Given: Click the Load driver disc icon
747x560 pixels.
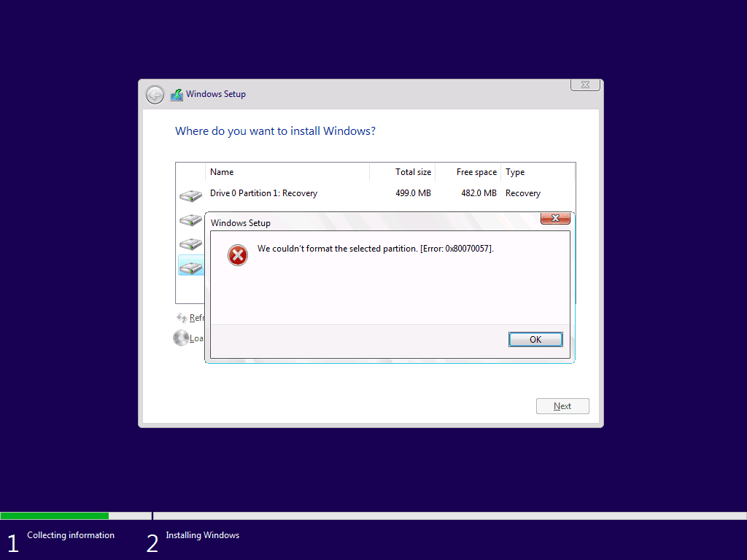Looking at the screenshot, I should (181, 338).
